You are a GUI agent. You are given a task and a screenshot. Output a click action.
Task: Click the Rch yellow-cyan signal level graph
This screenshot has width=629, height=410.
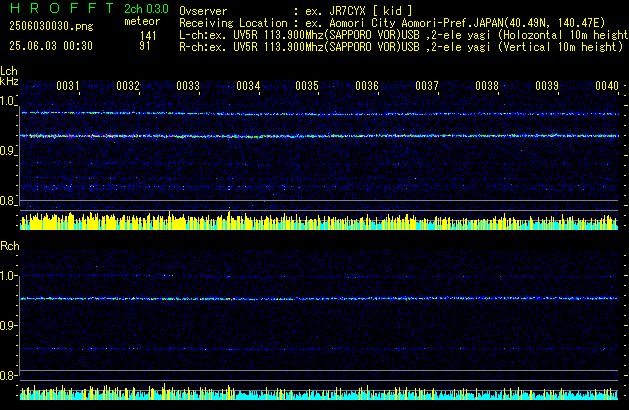[x=319, y=390]
